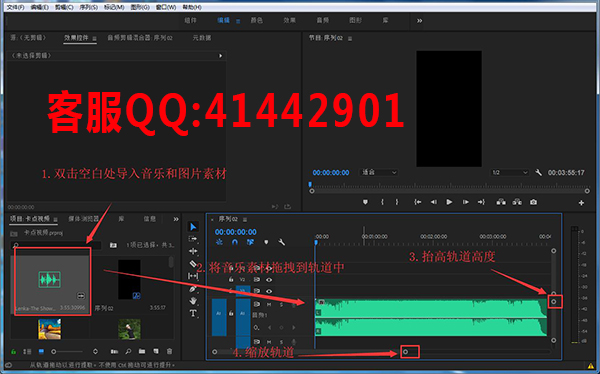The height and width of the screenshot is (374, 600).
Task: Select the Type (T) tool
Action: (193, 314)
